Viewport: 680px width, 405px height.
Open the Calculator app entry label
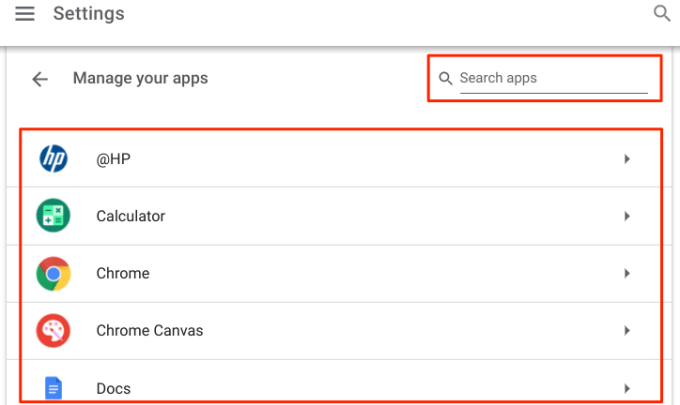pyautogui.click(x=131, y=216)
